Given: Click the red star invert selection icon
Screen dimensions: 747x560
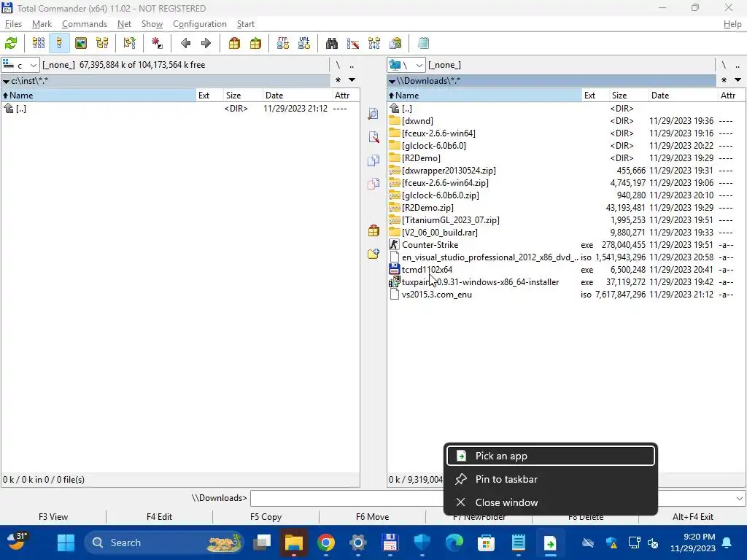Looking at the screenshot, I should point(157,43).
